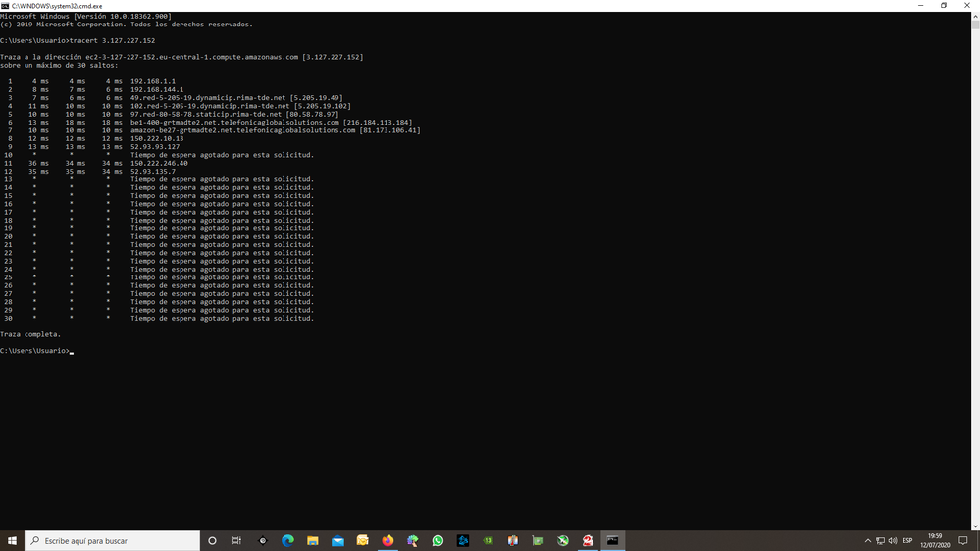Open the network status tray icon
This screenshot has width=980, height=551.
pos(880,540)
